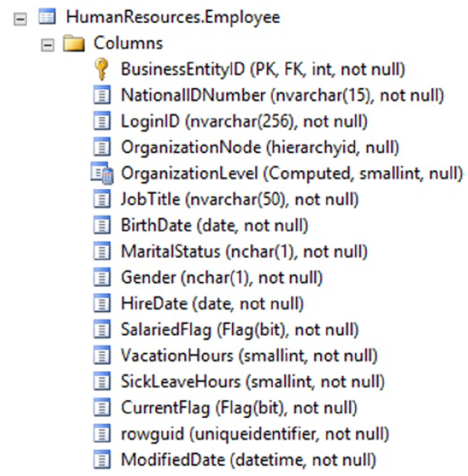Click the column icon beside MaritalStatus
This screenshot has width=468, height=476.
pyautogui.click(x=102, y=252)
